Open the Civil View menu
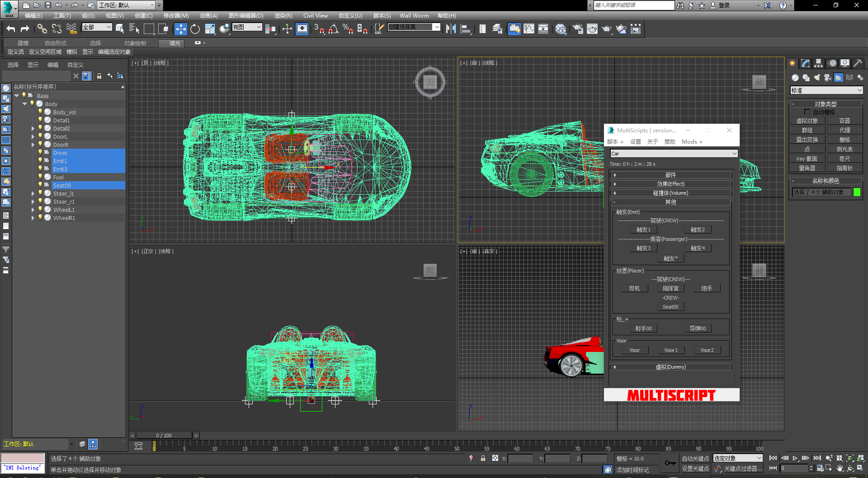This screenshot has height=478, width=868. pos(315,15)
